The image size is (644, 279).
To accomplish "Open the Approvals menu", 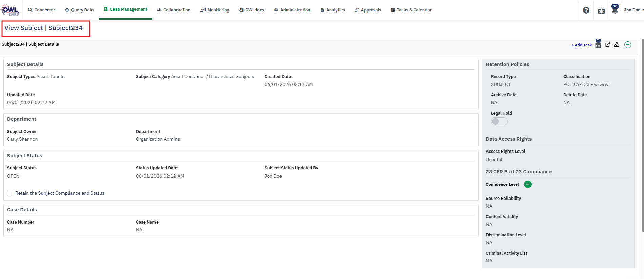I will coord(368,10).
